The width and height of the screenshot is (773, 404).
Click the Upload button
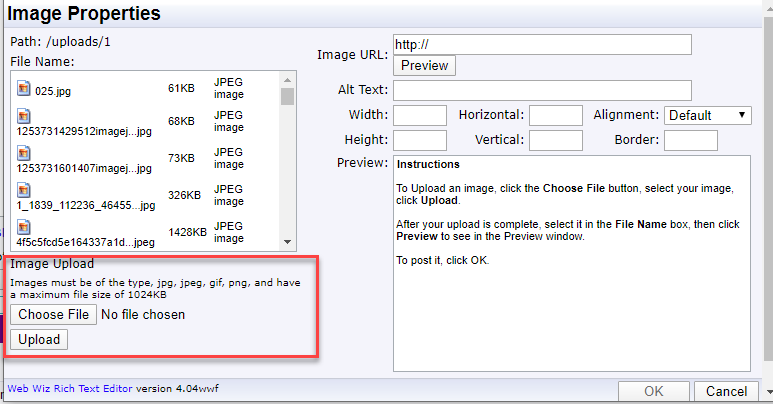point(39,339)
